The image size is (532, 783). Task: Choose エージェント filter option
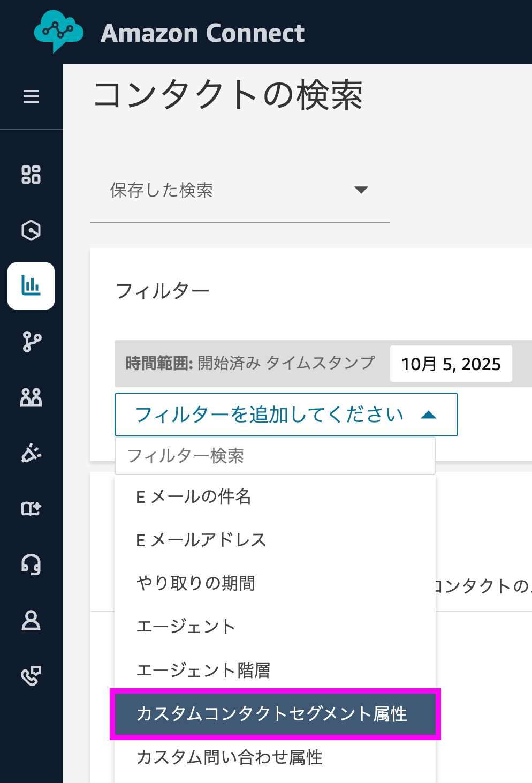(275, 627)
